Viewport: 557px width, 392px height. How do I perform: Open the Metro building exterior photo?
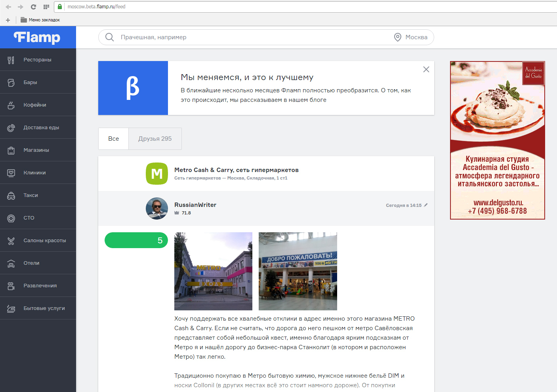coord(213,271)
